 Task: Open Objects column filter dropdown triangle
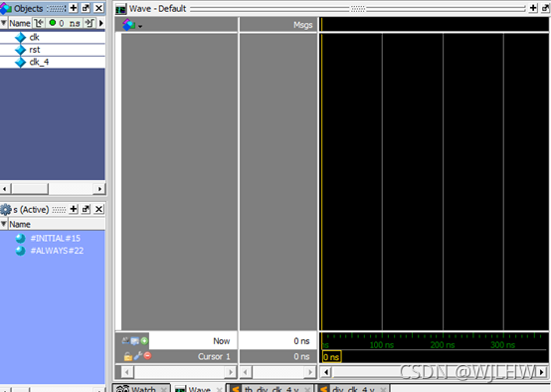pos(4,23)
